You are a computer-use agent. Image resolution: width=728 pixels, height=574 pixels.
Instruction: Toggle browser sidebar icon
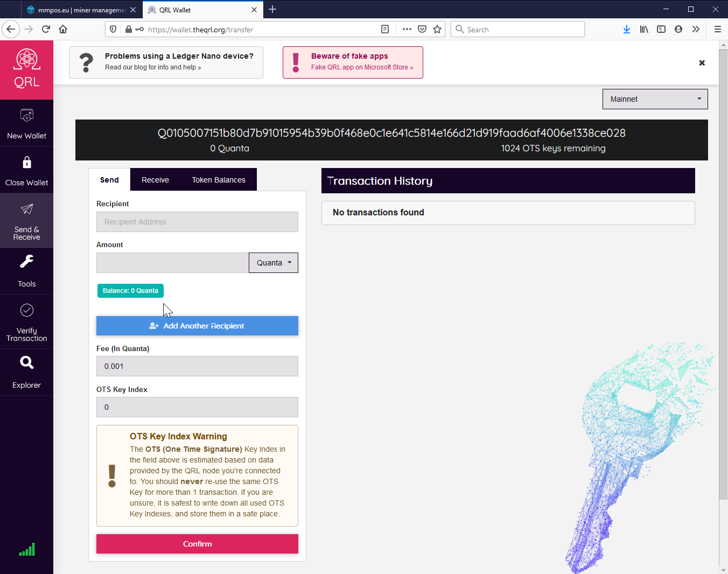tap(661, 29)
